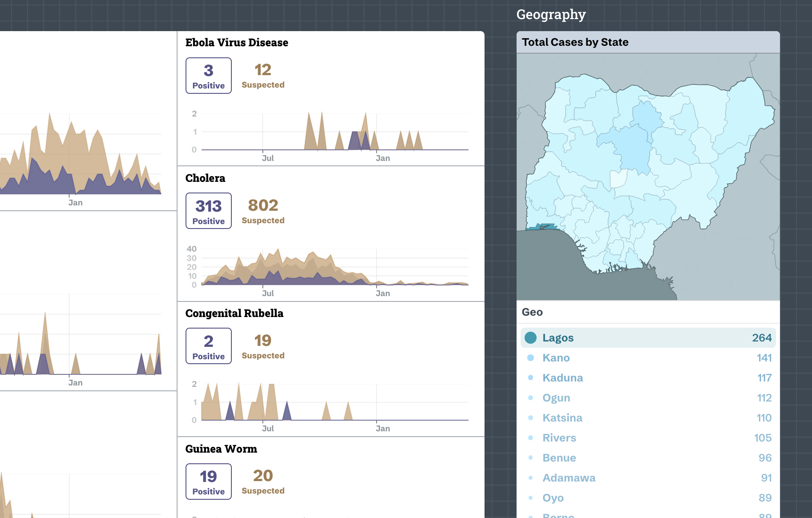Click the Ogun value 112

click(x=764, y=398)
